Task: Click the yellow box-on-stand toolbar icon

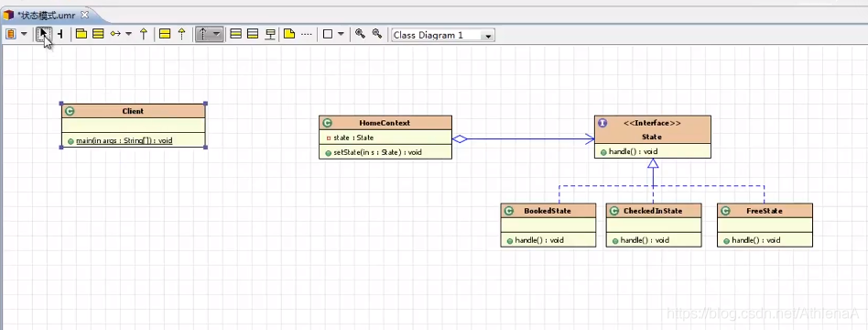Action: point(270,35)
